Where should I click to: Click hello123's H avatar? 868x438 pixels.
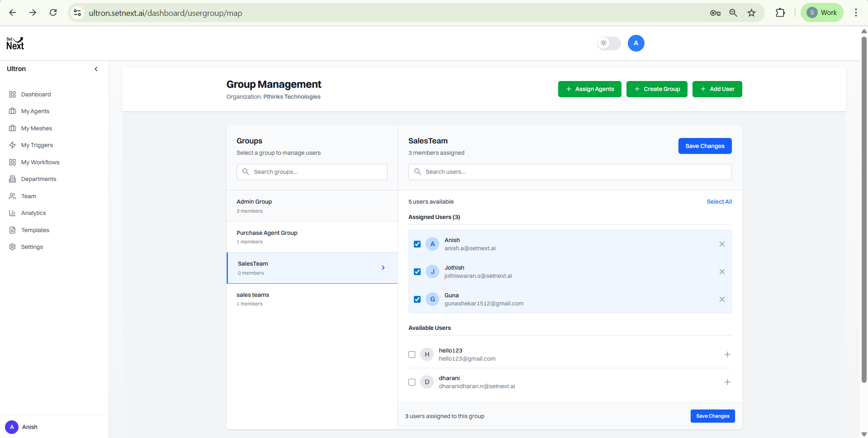pyautogui.click(x=427, y=355)
